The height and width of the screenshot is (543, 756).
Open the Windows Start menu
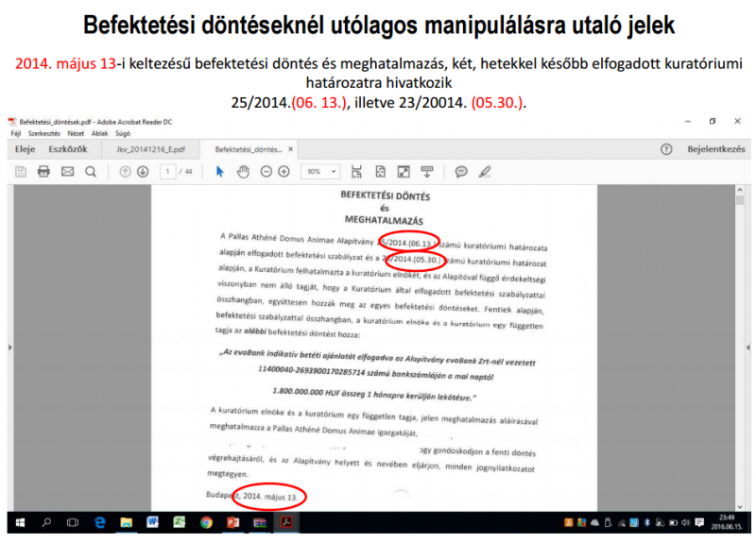(x=20, y=522)
